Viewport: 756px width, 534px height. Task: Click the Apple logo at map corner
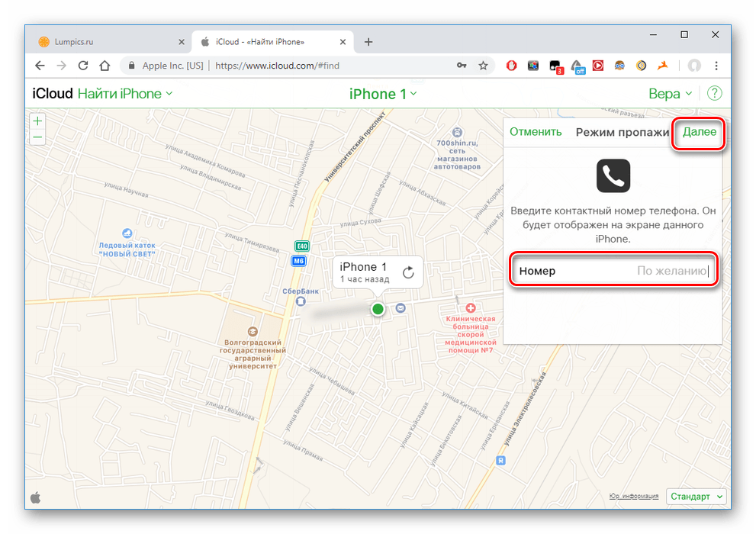tap(36, 497)
